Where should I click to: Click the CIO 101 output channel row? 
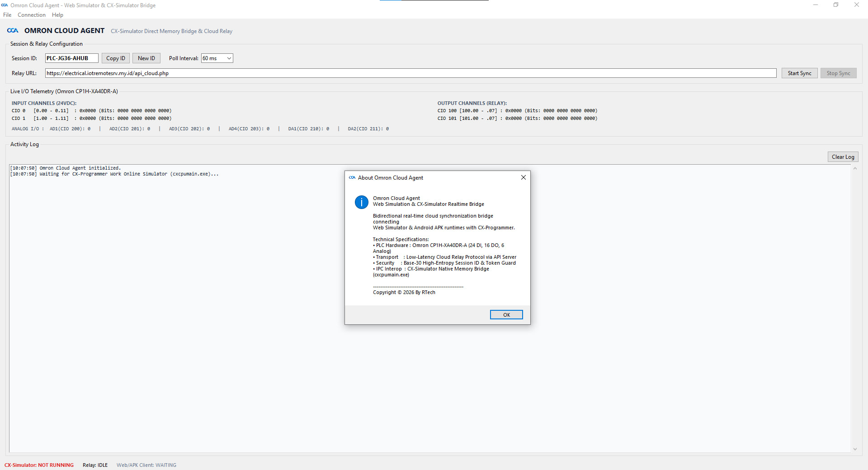click(517, 119)
